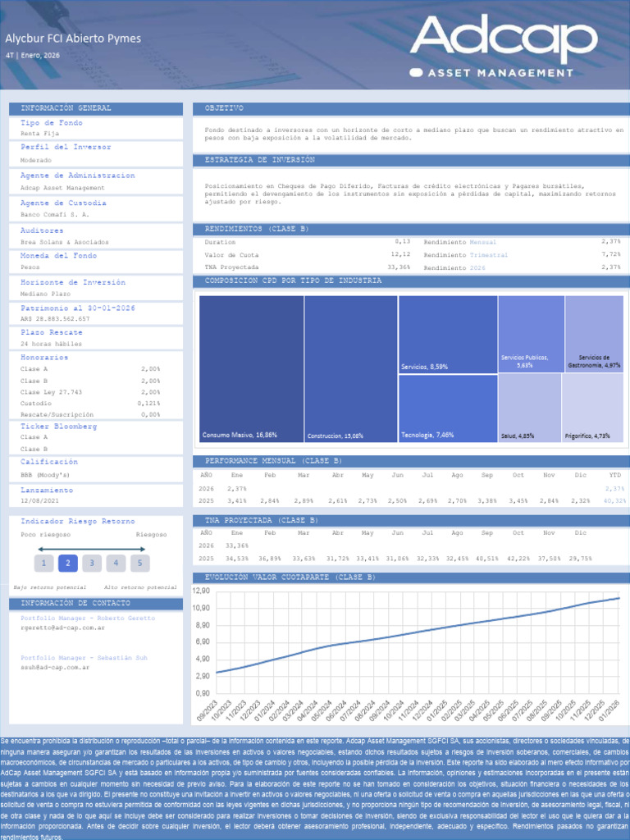Click the Tecnología 7,46% treemap tile
The image size is (630, 840).
pos(448,409)
